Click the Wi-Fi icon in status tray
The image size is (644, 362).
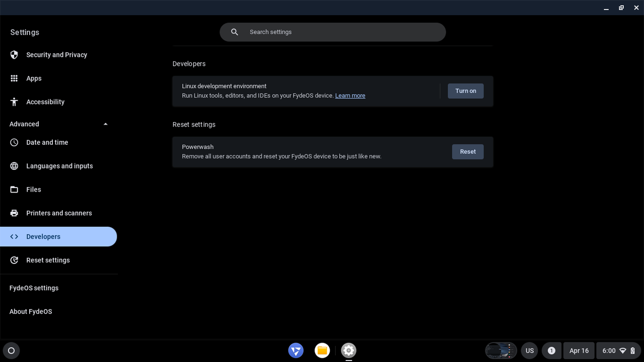coord(622,350)
